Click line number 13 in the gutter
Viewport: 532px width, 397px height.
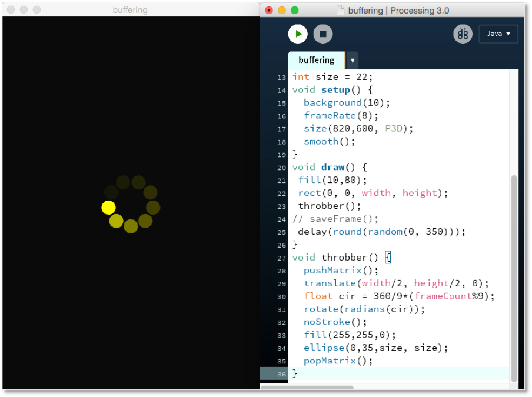(x=281, y=78)
